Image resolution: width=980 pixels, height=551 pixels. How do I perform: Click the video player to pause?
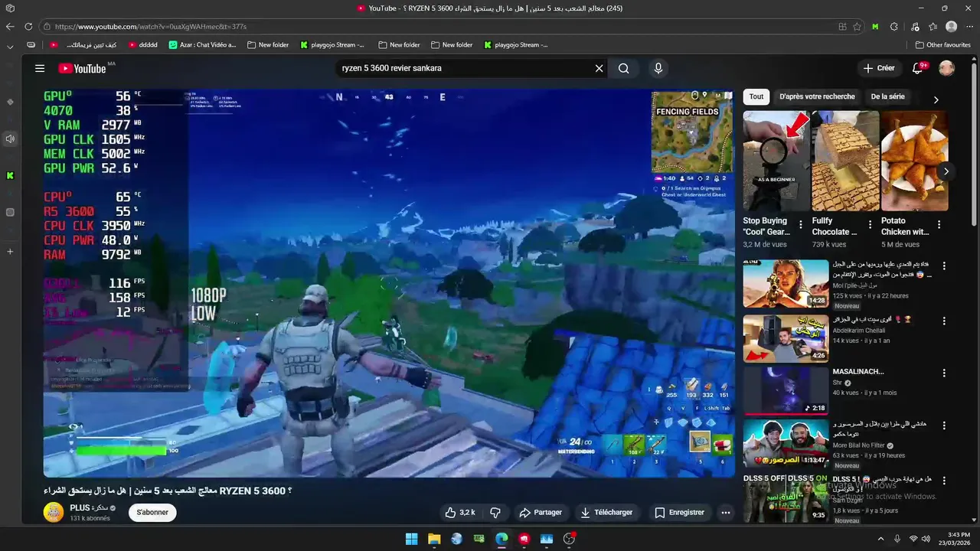[x=389, y=283]
